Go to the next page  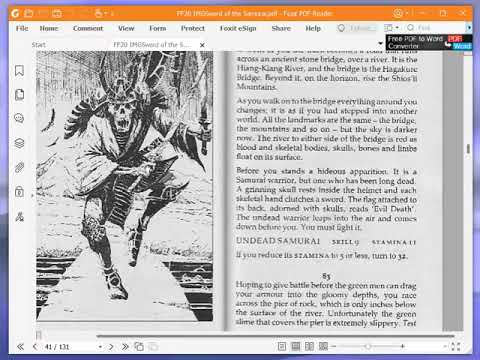click(111, 347)
